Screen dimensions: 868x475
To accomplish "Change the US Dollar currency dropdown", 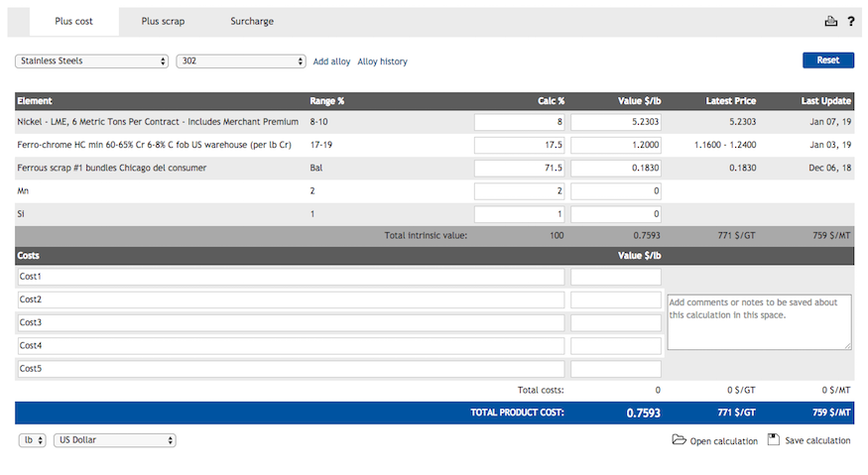I will (x=115, y=440).
